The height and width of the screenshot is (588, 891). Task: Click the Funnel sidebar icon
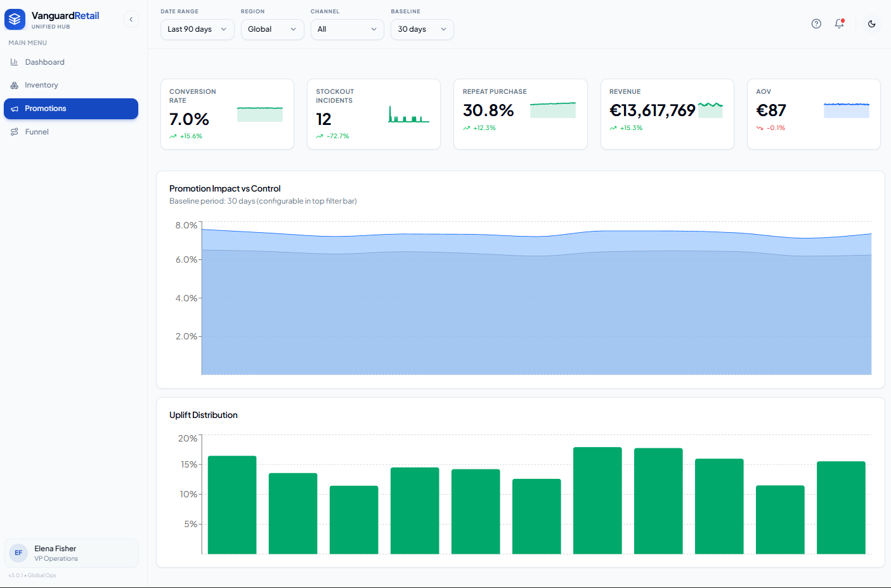point(15,132)
